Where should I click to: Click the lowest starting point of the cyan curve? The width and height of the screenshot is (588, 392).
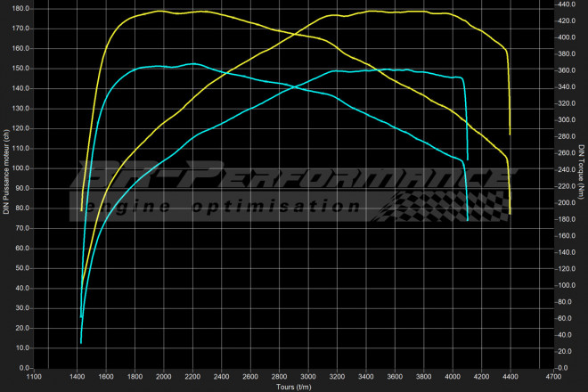[x=81, y=342]
